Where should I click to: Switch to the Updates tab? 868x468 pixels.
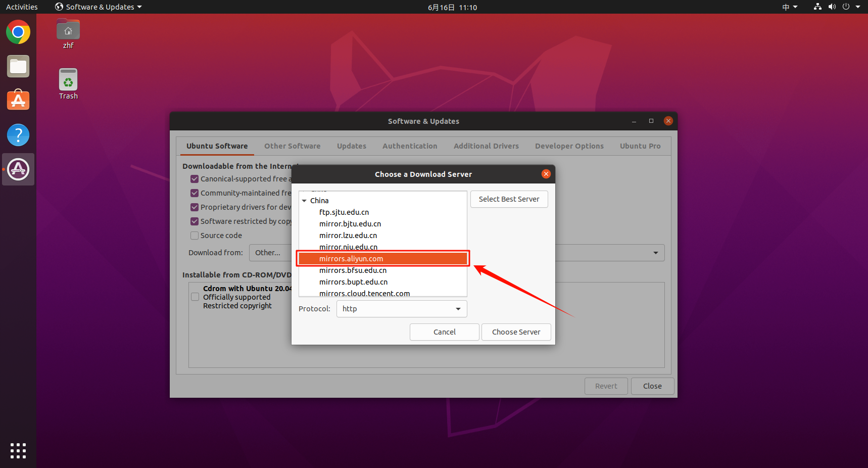point(351,146)
